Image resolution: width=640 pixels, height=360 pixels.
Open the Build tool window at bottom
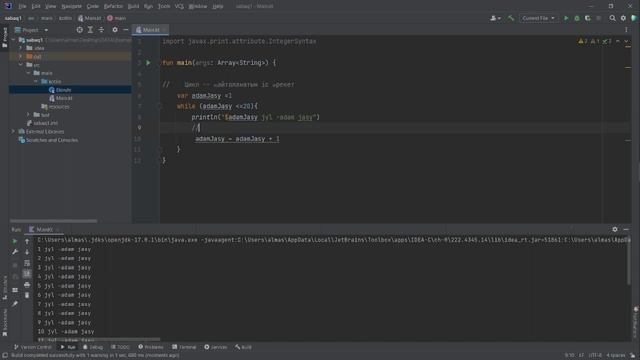point(243,347)
